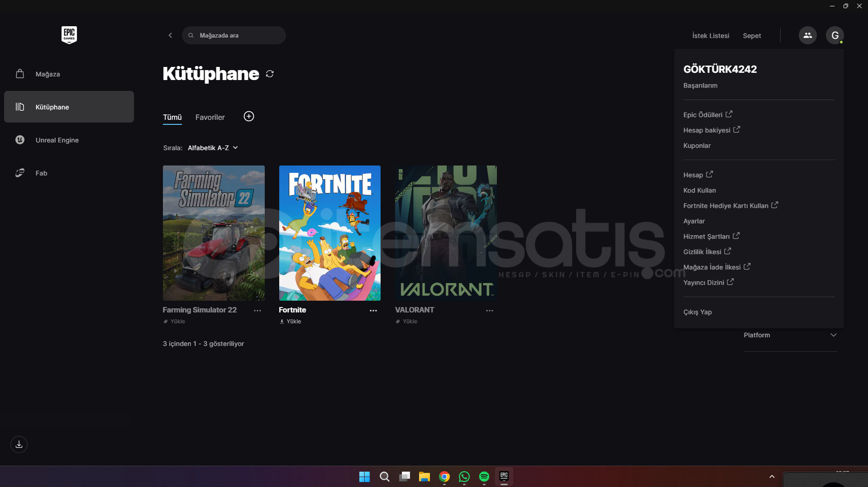Open Fab in the sidebar

[x=69, y=173]
